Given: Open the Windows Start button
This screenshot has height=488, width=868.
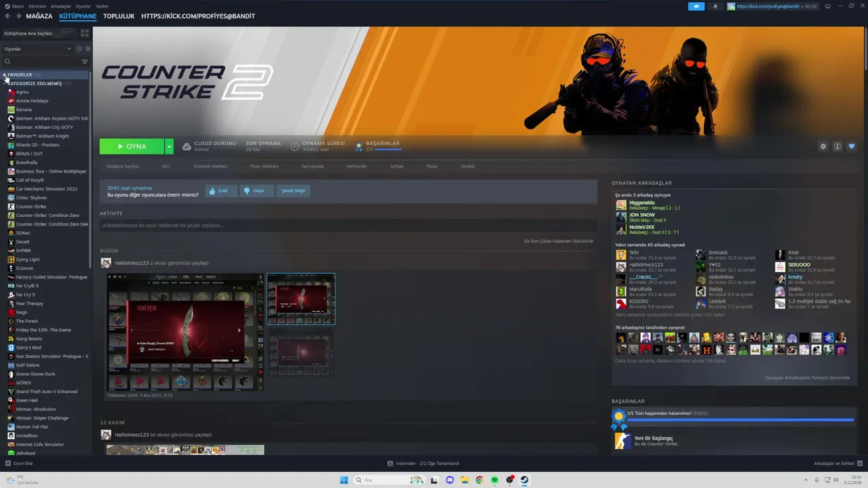Looking at the screenshot, I should click(344, 480).
